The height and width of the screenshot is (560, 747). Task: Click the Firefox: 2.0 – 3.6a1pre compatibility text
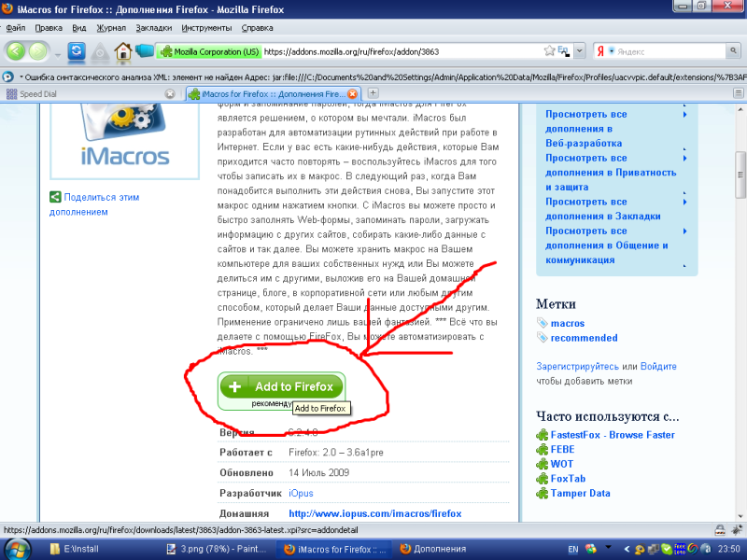coord(336,453)
